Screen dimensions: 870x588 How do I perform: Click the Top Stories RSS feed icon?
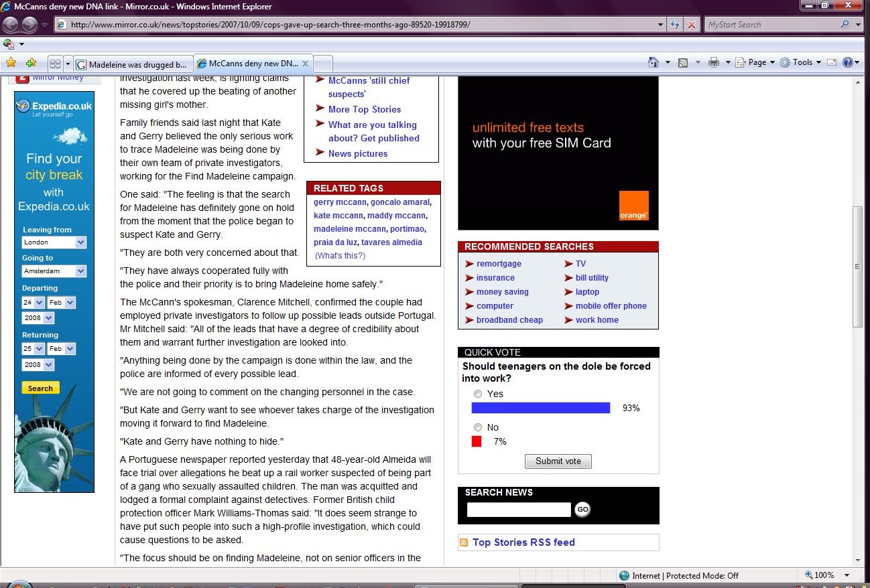463,542
